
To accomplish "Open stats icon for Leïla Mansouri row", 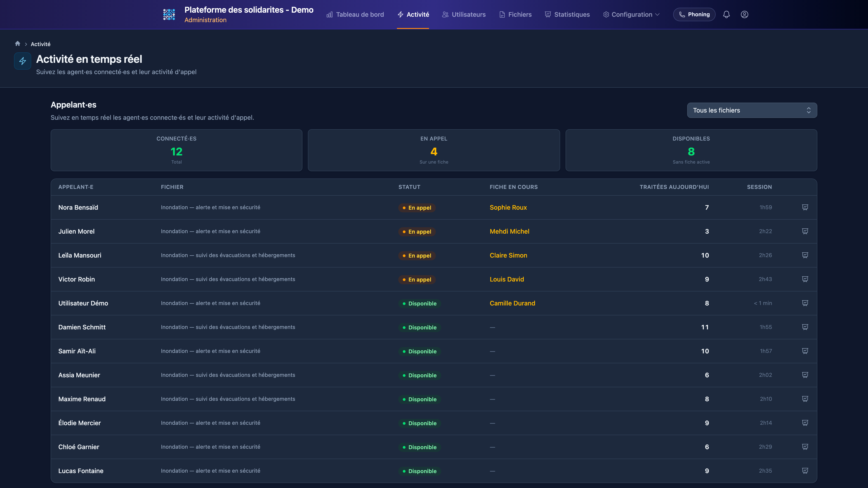I will click(x=805, y=255).
